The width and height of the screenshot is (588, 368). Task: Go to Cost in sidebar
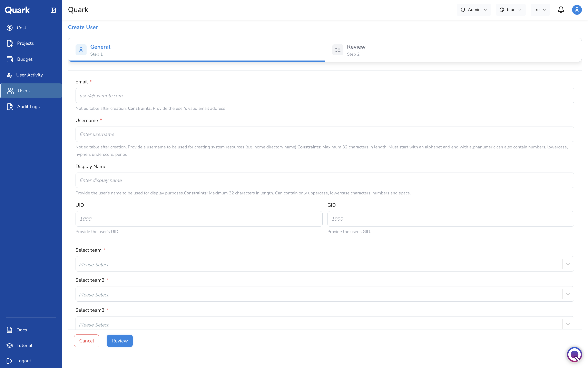(31, 28)
